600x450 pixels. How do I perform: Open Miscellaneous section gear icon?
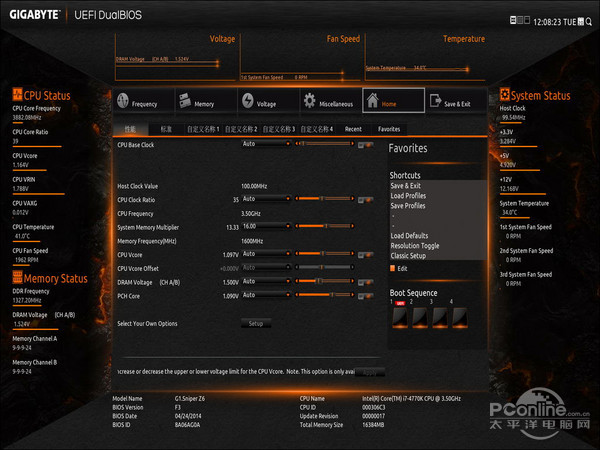(310, 101)
